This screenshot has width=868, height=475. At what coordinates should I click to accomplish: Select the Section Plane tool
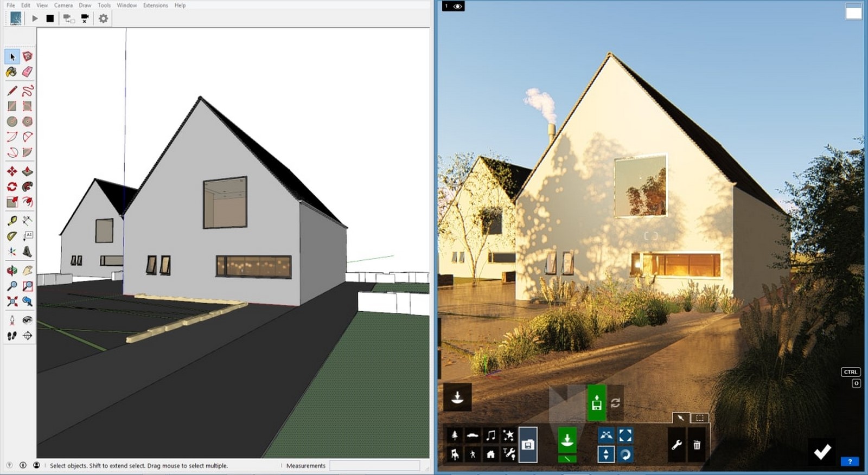27,336
